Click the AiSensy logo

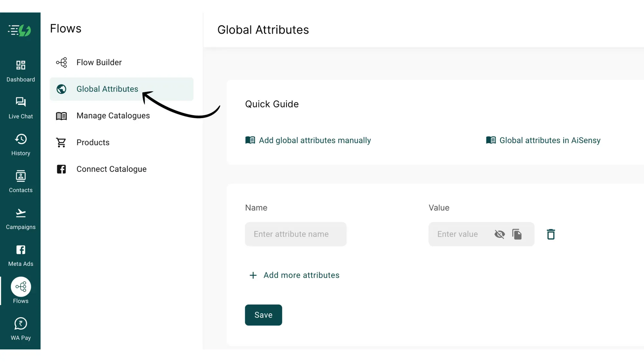(19, 30)
